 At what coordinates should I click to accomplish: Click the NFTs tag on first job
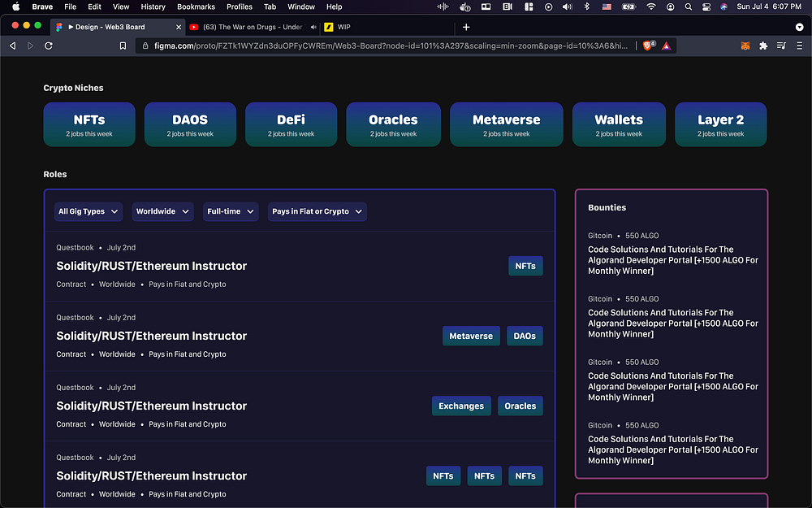[x=525, y=266]
